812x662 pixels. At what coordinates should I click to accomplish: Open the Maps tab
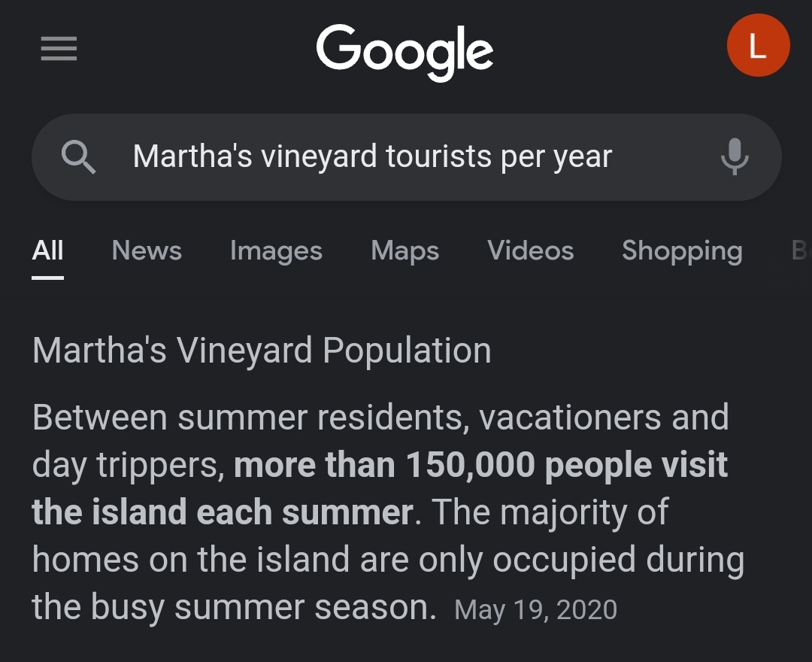[x=405, y=251]
